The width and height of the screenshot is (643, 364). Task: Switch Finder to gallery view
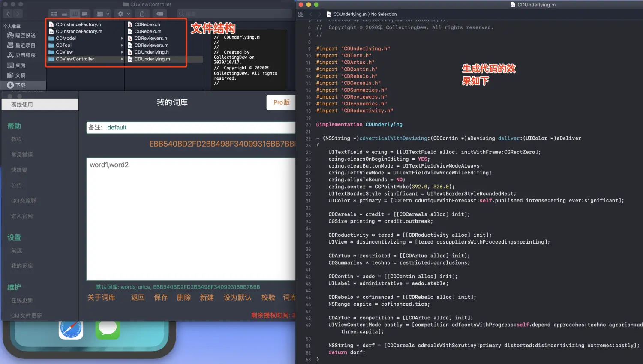[85, 14]
